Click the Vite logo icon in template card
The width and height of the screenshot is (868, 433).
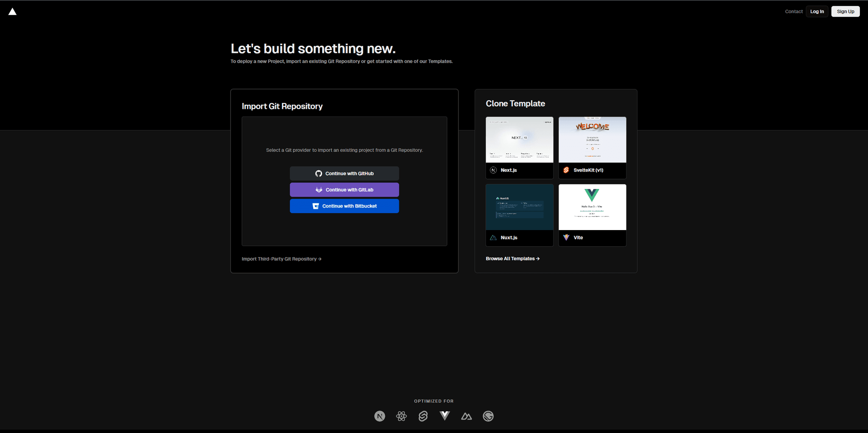566,237
